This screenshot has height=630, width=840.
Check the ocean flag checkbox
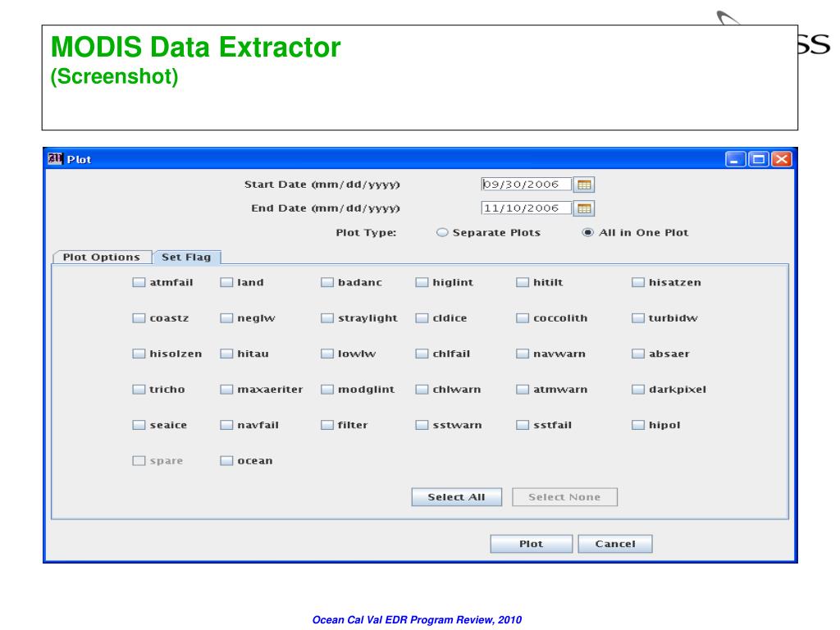coord(226,461)
